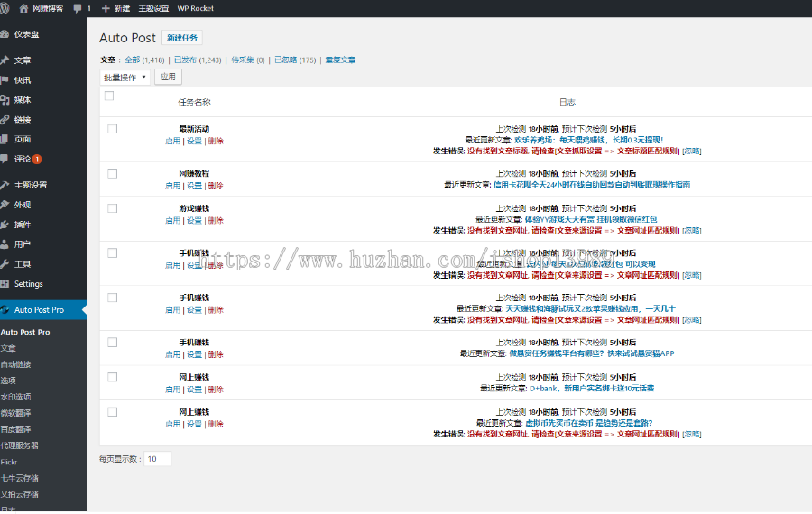Open the 批量操作 bulk actions dropdown

(125, 78)
